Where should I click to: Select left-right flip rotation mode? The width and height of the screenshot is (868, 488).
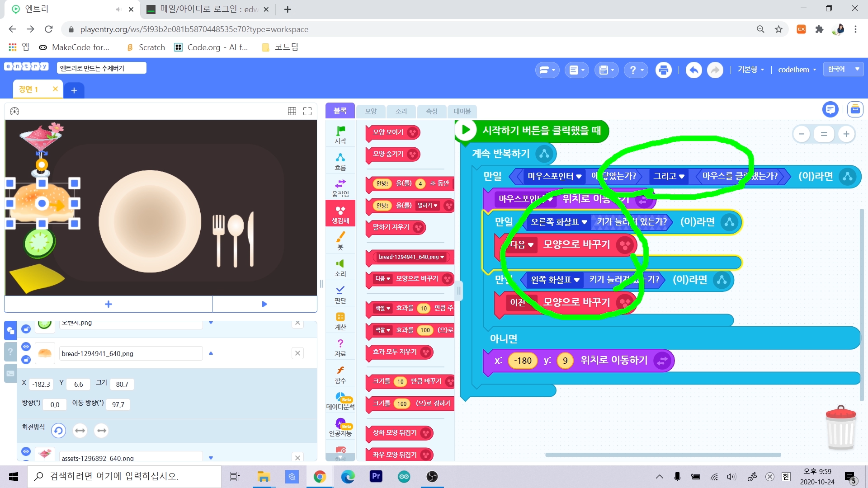(80, 431)
